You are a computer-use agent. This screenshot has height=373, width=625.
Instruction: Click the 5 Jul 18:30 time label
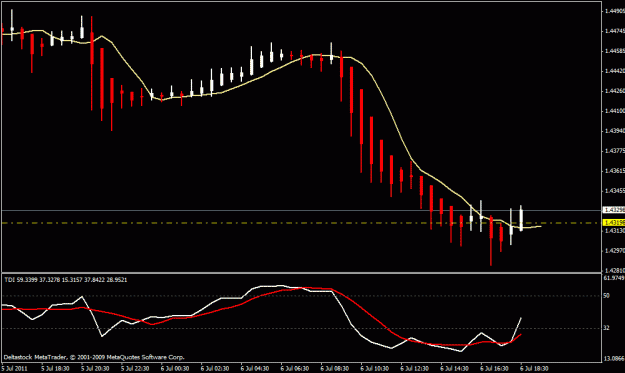point(55,369)
